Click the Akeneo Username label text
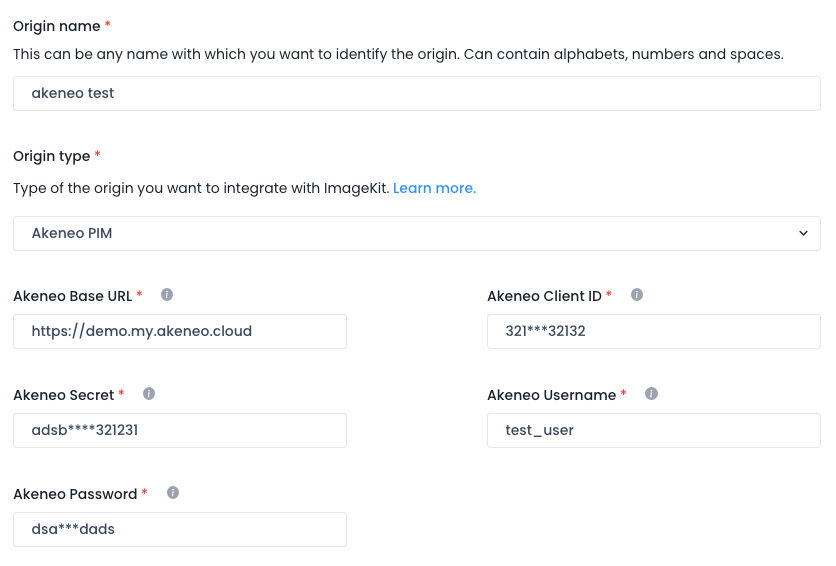Screen dimensions: 836x566 (551, 395)
